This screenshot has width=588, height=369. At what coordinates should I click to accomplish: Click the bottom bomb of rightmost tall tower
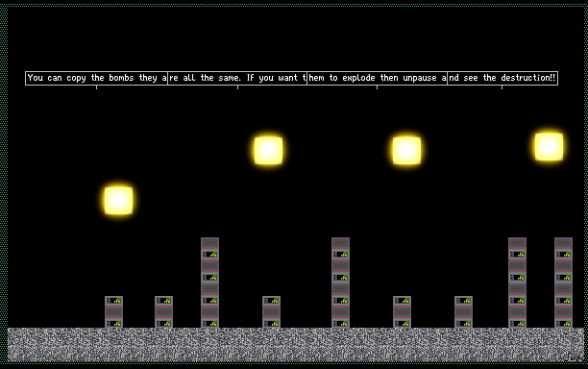(x=564, y=323)
